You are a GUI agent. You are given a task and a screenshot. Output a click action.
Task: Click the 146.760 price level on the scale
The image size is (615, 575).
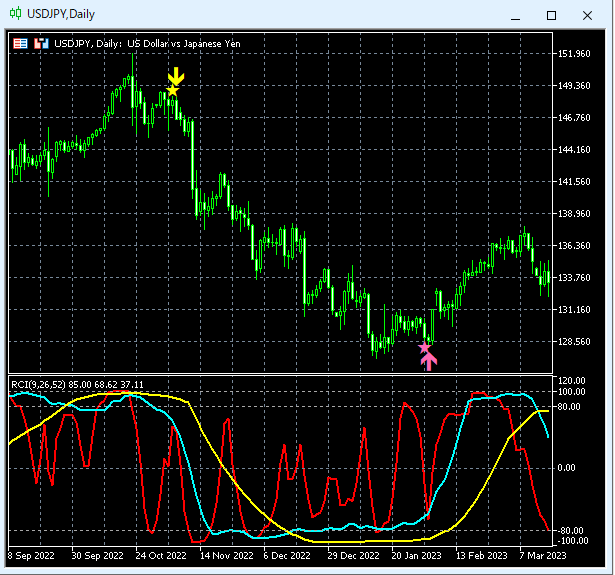click(x=574, y=118)
